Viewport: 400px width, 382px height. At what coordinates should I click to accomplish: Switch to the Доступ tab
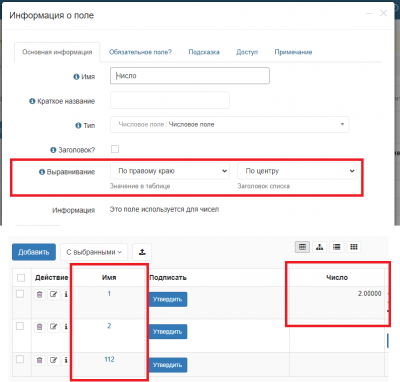point(247,52)
